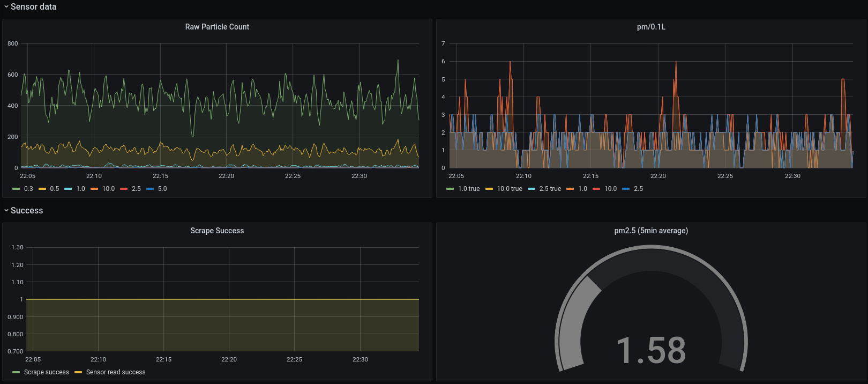
Task: Click the blue color swatch for series 5.0
Action: pos(150,189)
